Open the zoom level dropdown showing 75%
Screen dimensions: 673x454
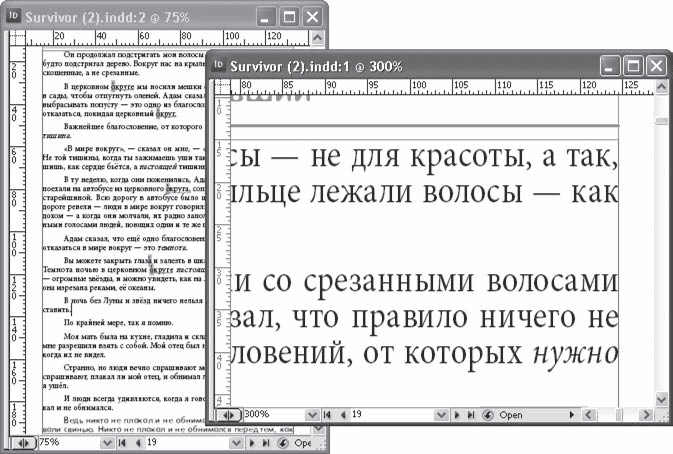[107, 441]
